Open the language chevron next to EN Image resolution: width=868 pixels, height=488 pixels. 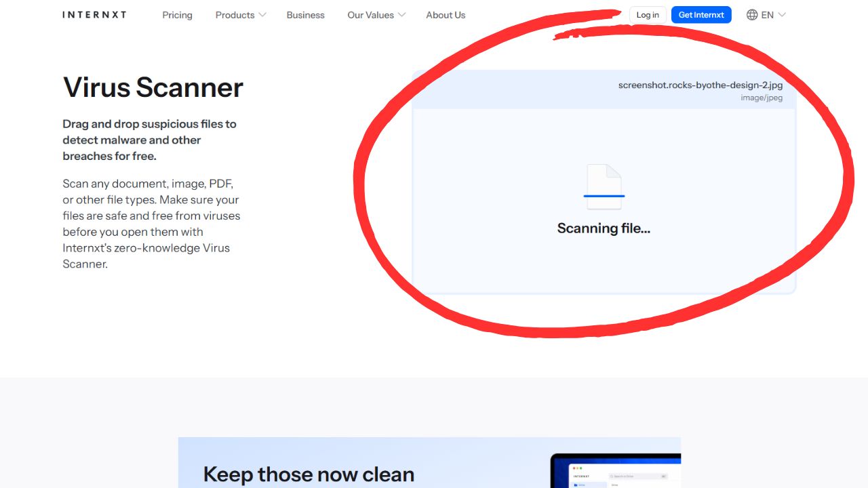[782, 15]
